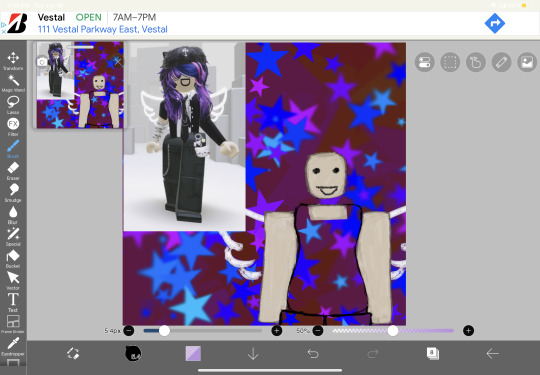This screenshot has height=375, width=540.
Task: Increase opacity with plus button
Action: 468,331
